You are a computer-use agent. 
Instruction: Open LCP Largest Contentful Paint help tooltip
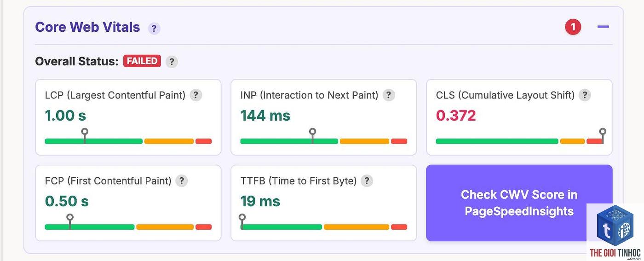pyautogui.click(x=196, y=95)
